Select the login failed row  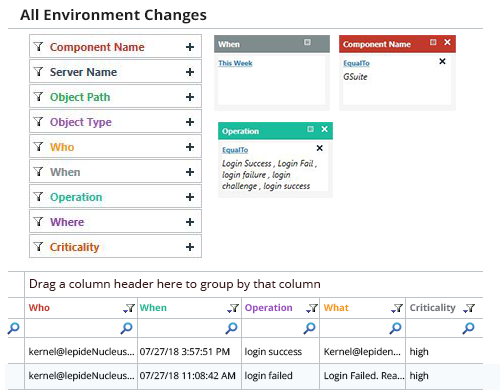[x=245, y=376]
